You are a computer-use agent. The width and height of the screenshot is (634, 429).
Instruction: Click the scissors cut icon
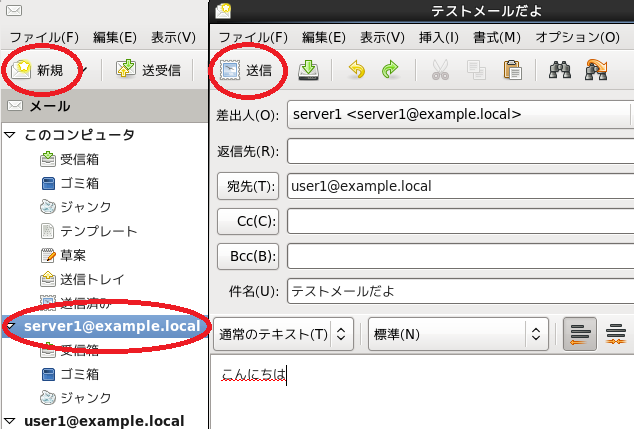440,70
